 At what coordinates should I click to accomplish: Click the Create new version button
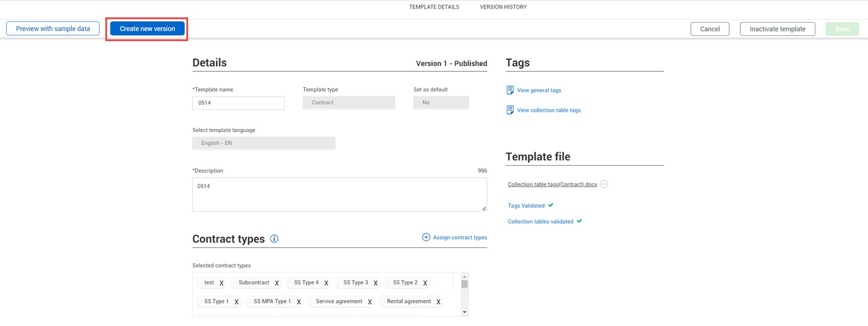click(x=147, y=28)
